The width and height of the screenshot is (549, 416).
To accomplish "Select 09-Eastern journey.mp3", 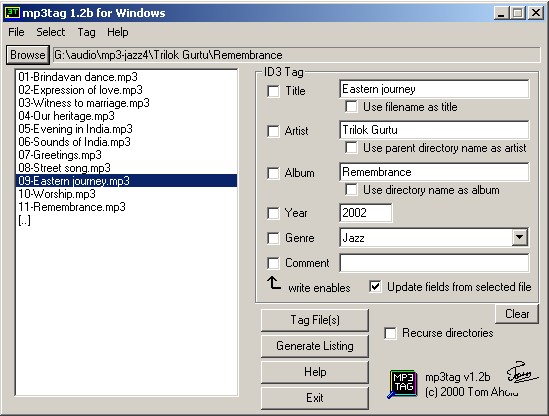I will pos(126,181).
